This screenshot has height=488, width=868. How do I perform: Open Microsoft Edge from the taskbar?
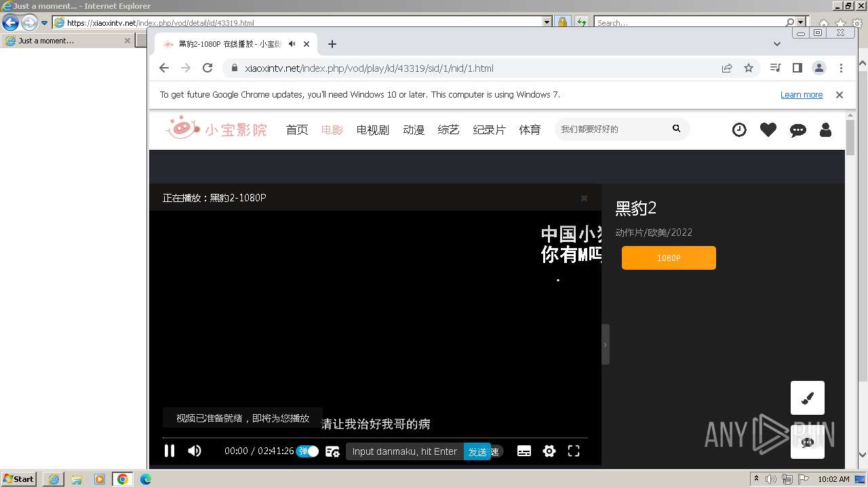coord(146,479)
